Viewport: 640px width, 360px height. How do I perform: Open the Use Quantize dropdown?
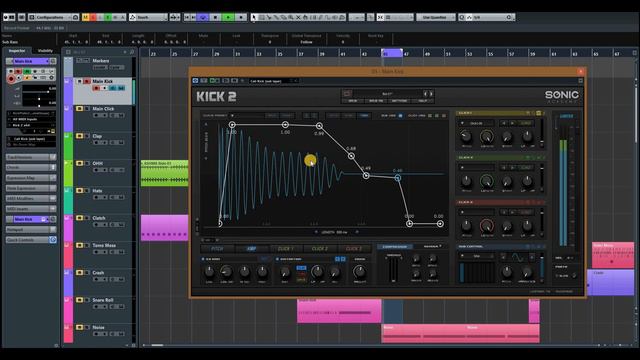[436, 17]
